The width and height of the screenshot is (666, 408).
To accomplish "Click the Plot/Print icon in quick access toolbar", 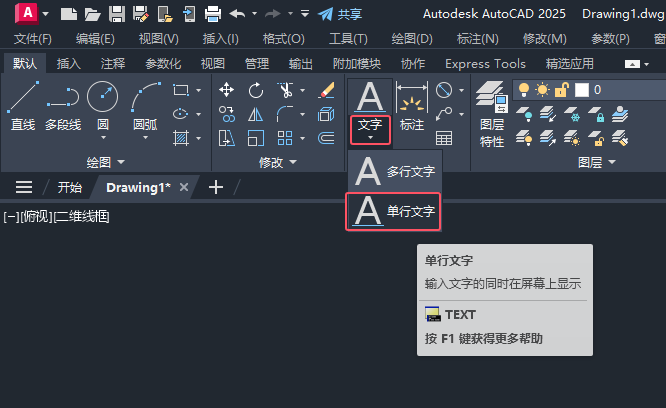I will (212, 14).
